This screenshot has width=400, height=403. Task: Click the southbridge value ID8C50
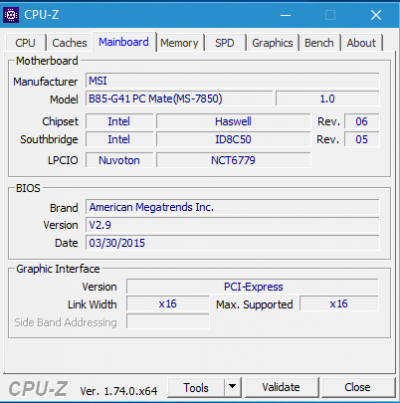coord(233,139)
